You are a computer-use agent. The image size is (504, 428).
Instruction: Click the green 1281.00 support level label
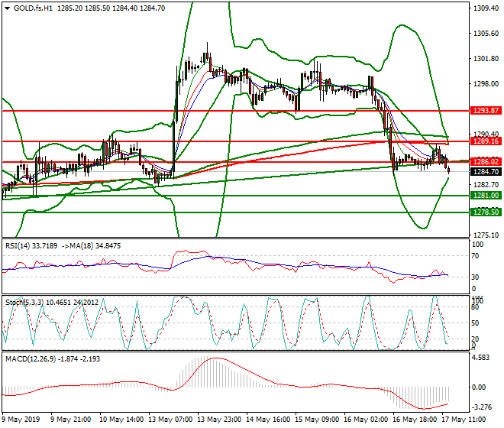(x=486, y=196)
